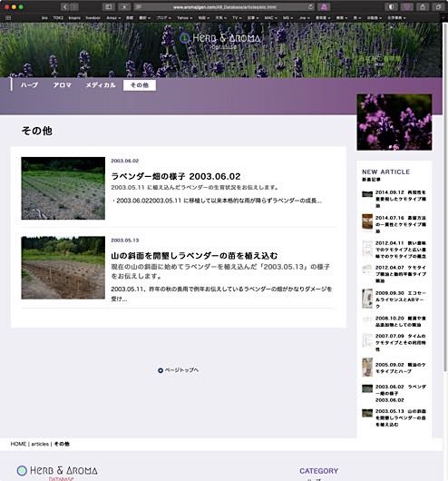
Task: Select the ハーブ navigation tab
Action: click(x=29, y=85)
